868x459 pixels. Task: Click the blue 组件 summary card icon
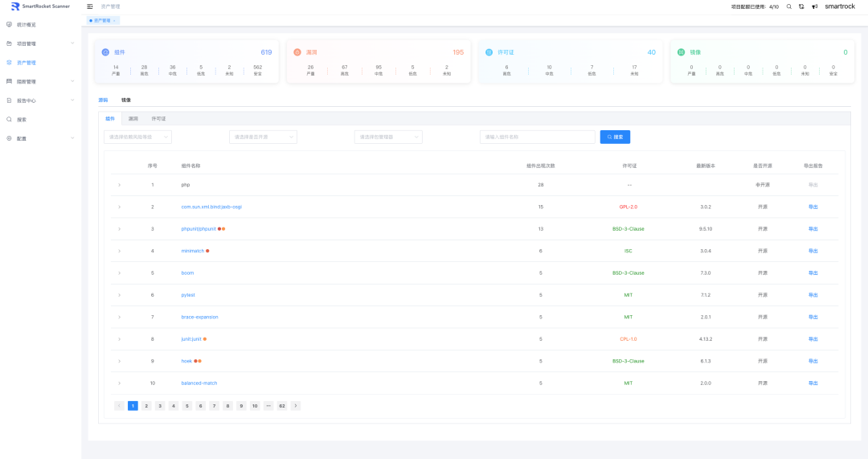click(x=105, y=52)
